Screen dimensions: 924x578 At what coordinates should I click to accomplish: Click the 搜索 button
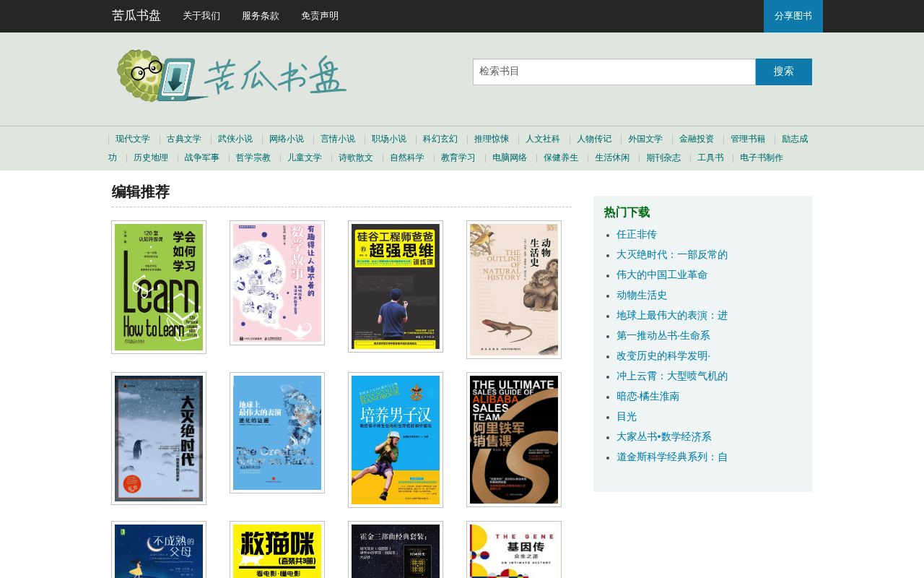[784, 72]
